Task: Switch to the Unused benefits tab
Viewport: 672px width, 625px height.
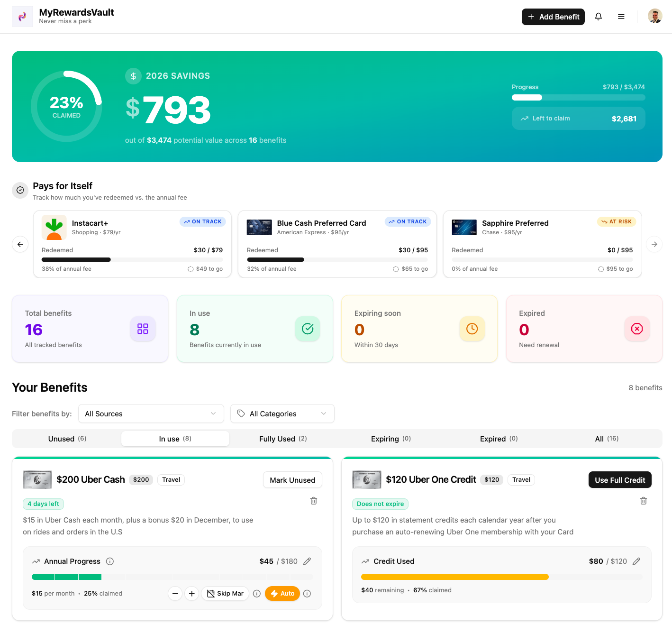Action: pos(67,439)
